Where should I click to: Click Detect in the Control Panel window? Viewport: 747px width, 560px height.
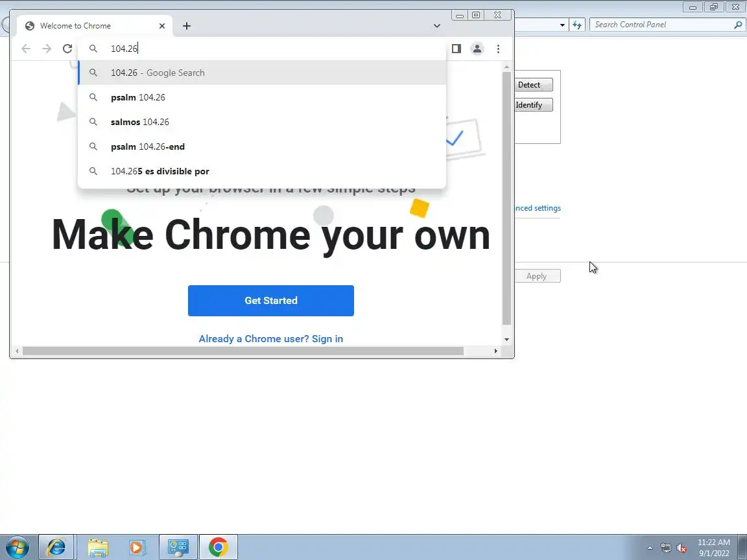(533, 85)
